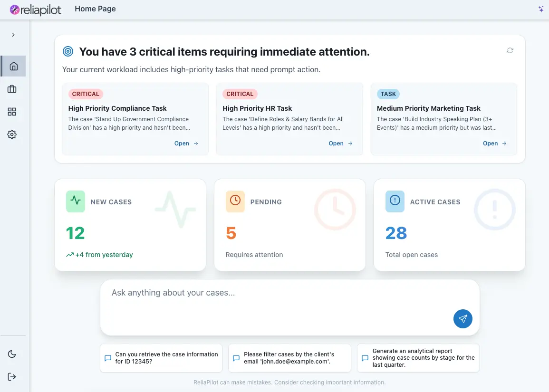Click the sparkle icon in the top bar
This screenshot has height=392, width=549.
[x=541, y=9]
